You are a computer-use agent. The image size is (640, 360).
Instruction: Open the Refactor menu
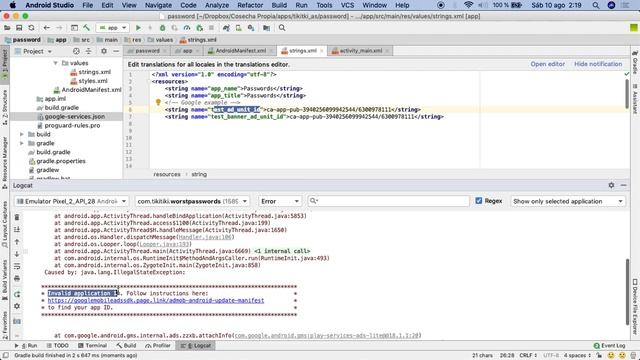pyautogui.click(x=250, y=5)
